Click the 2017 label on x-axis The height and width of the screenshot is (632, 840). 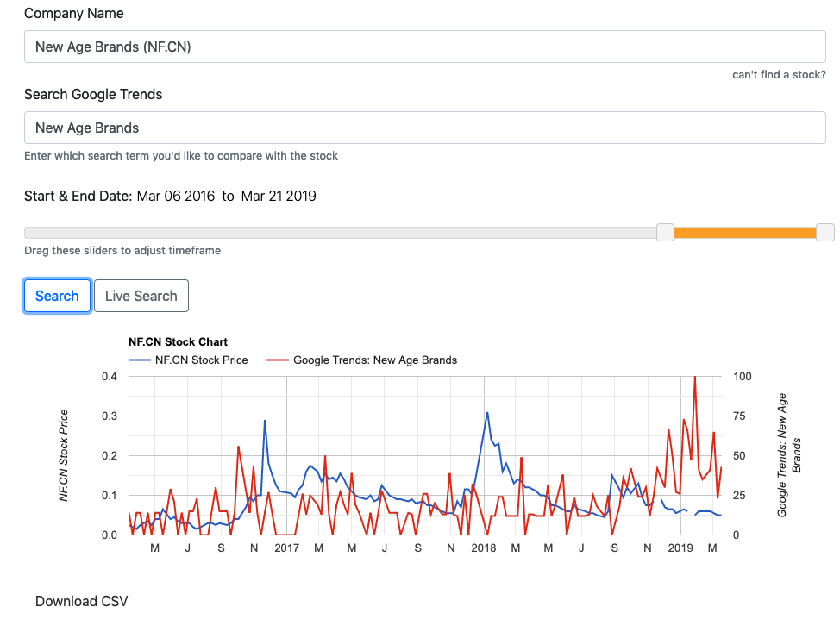coord(286,548)
